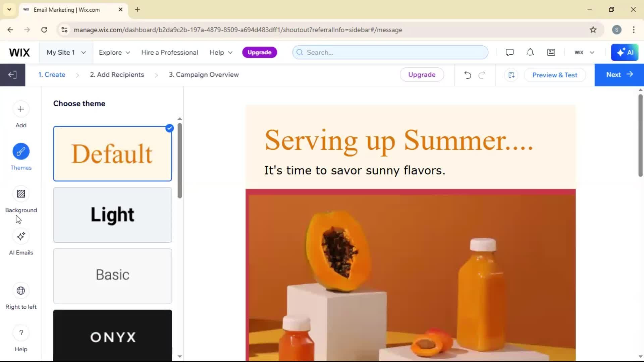Open notifications bell icon
Screen dimensions: 644x362
530,52
